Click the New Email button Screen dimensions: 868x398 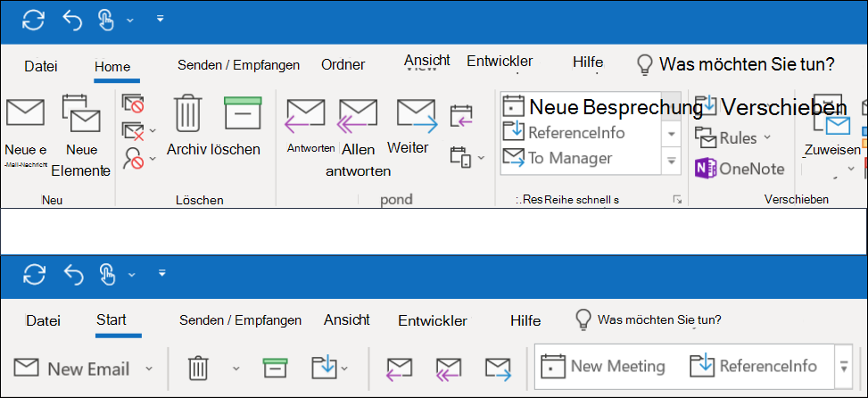coord(71,369)
